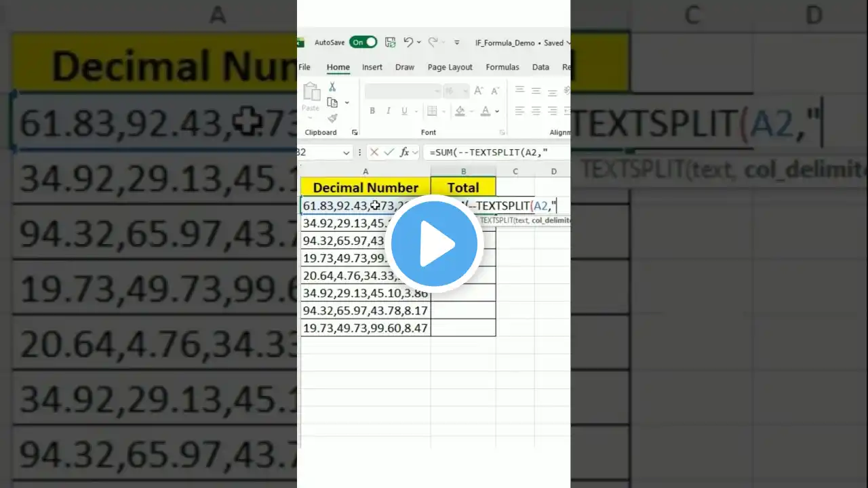This screenshot has width=868, height=488.
Task: Open the Clipboard pane launcher
Action: tap(355, 133)
